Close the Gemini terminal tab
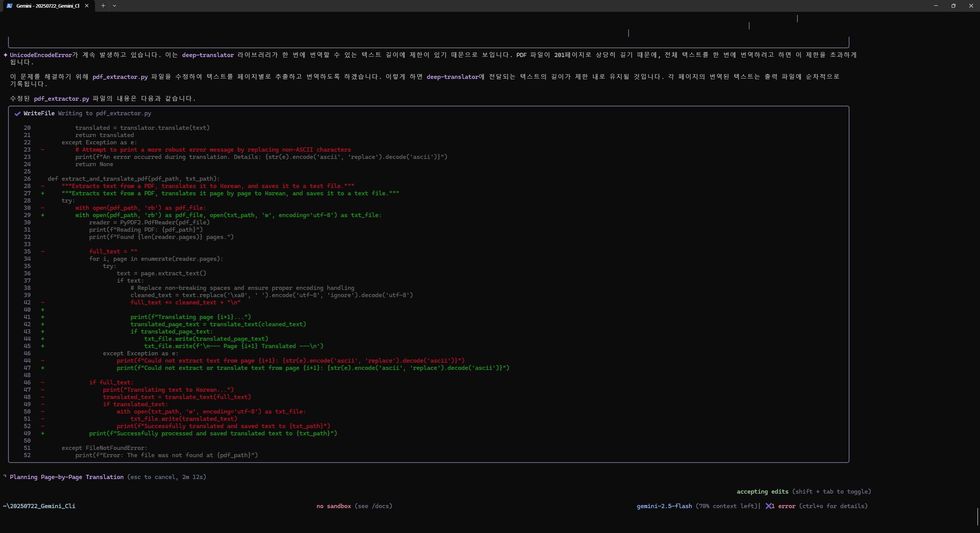Screen dimensions: 980x533 87,6
